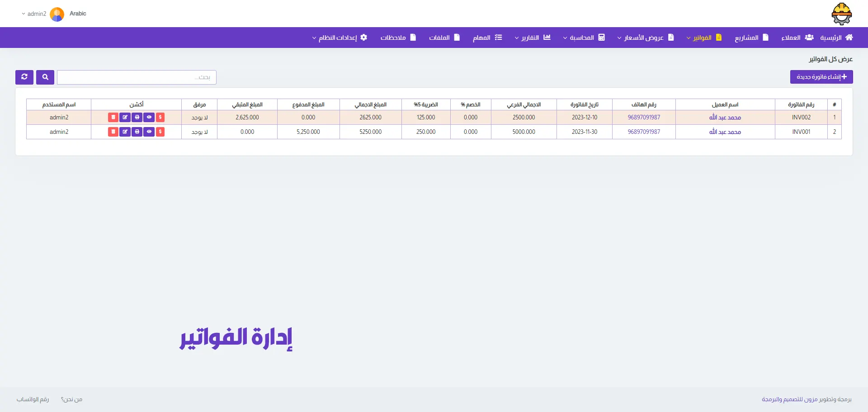Add payment to INV001 with dollar icon
The image size is (868, 412).
pos(160,132)
